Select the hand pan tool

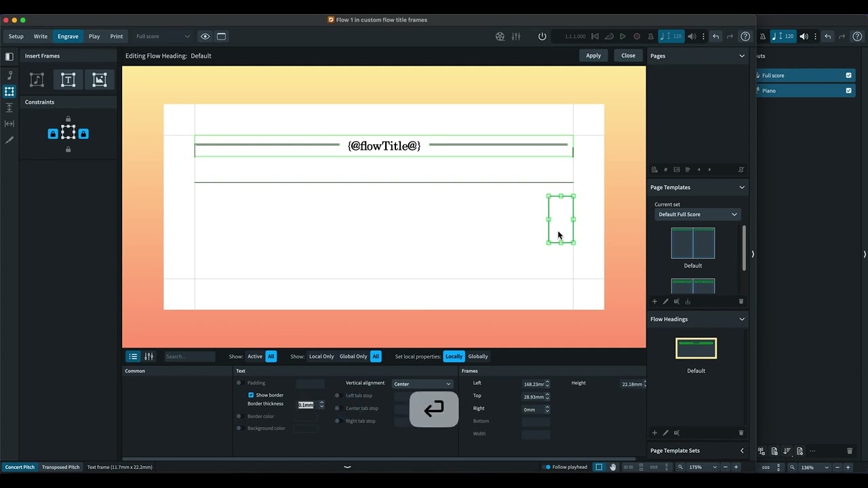click(x=613, y=467)
